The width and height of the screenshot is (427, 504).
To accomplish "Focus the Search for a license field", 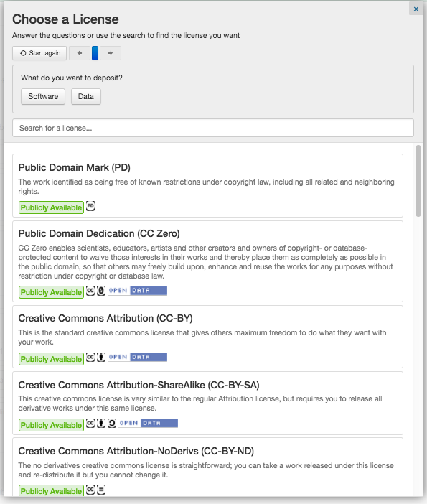I will (x=213, y=128).
